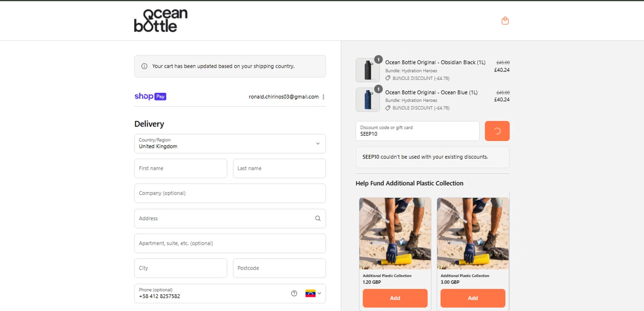Click the email ronald.chirinos03@gmail.com

pyautogui.click(x=284, y=97)
